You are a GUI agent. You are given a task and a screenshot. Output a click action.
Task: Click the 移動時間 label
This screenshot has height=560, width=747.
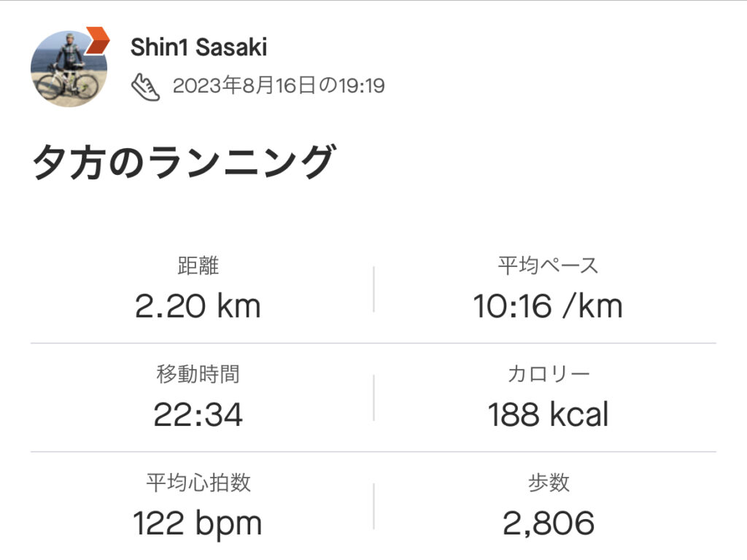[198, 375]
